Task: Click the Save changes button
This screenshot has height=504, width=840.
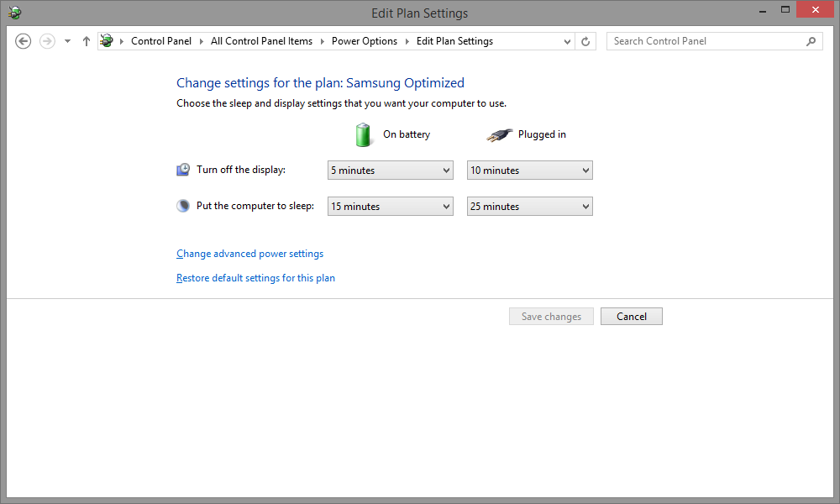Action: click(x=551, y=317)
